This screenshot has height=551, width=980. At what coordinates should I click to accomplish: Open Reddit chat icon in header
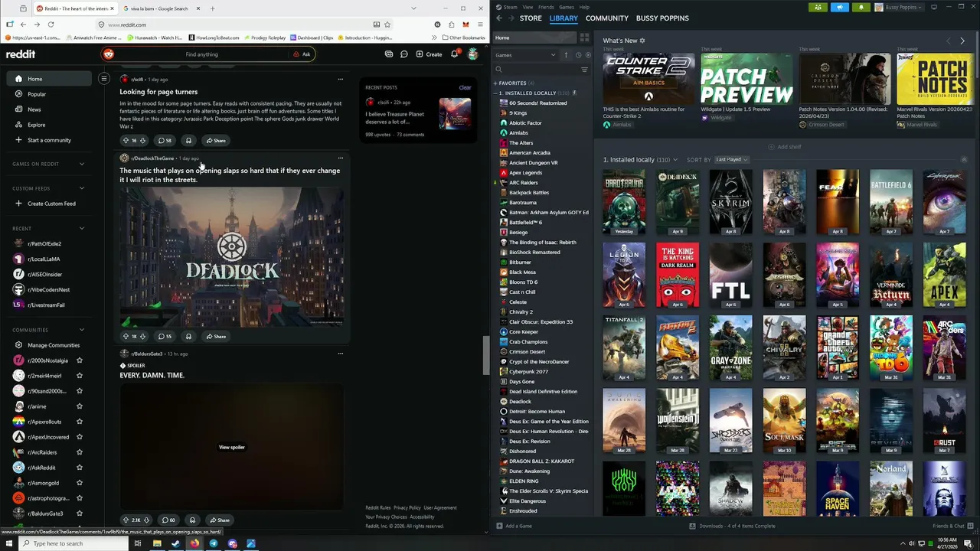(x=403, y=54)
